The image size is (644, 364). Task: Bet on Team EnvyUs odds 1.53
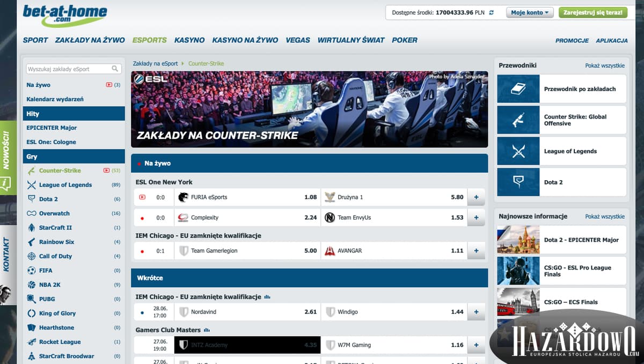tap(394, 218)
